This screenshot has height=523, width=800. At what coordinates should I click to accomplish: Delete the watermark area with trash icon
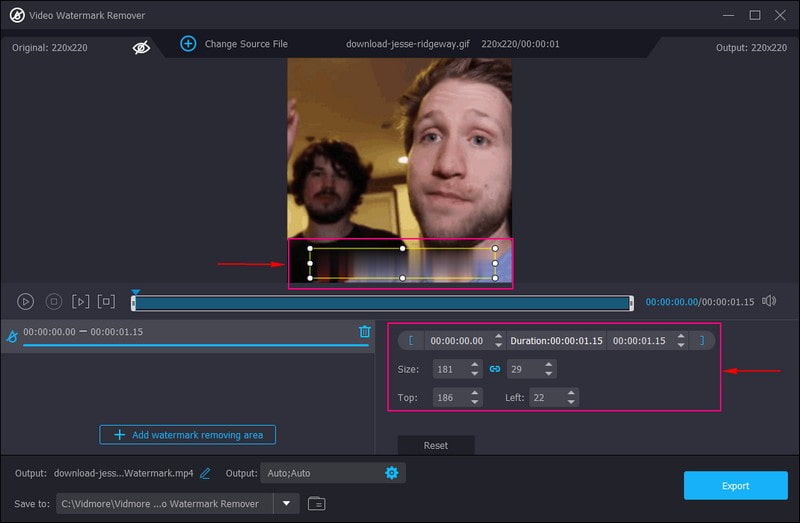coord(365,332)
